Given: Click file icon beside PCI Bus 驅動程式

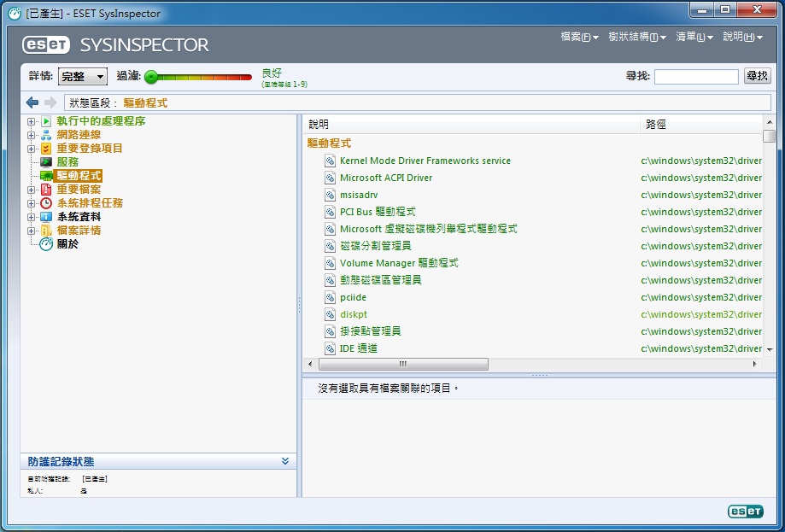Looking at the screenshot, I should coord(330,212).
